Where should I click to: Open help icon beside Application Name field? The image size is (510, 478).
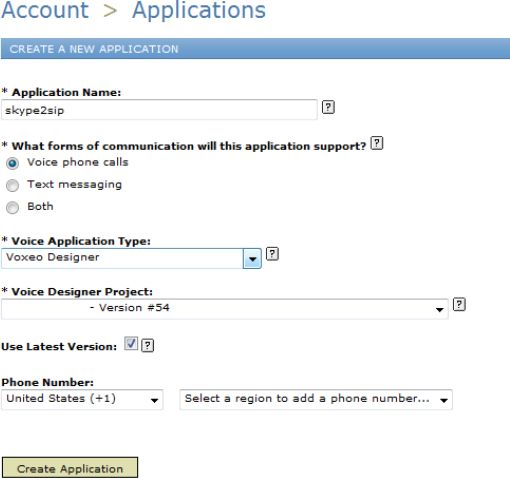(x=328, y=107)
